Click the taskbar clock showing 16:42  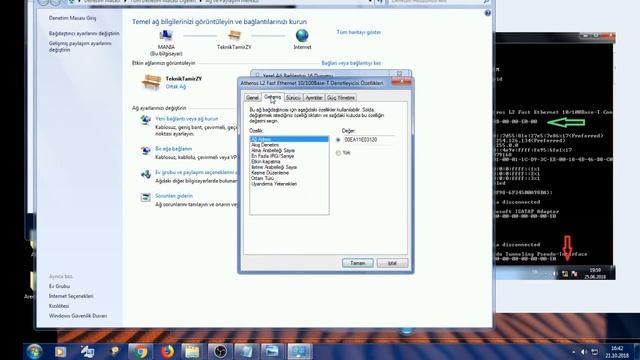[617, 352]
